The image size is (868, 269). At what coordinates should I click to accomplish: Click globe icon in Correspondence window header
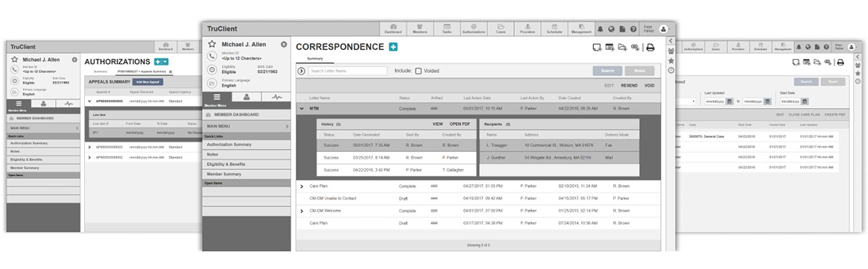point(612,29)
